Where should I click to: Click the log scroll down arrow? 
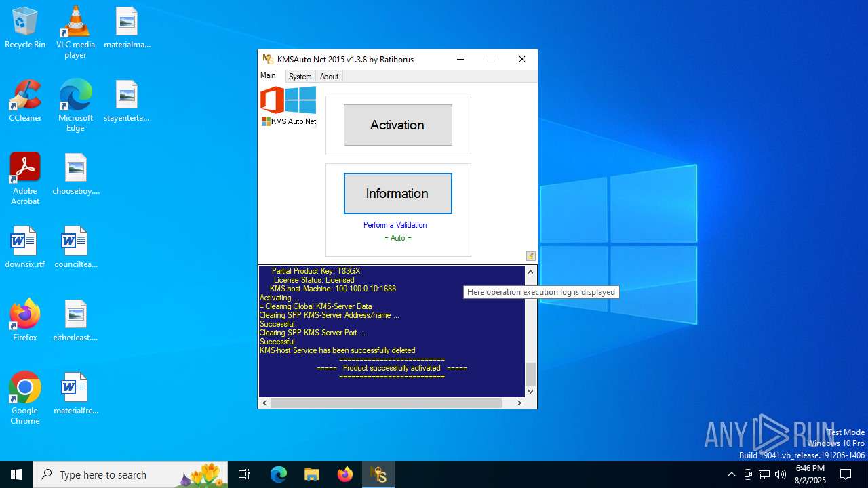(530, 391)
